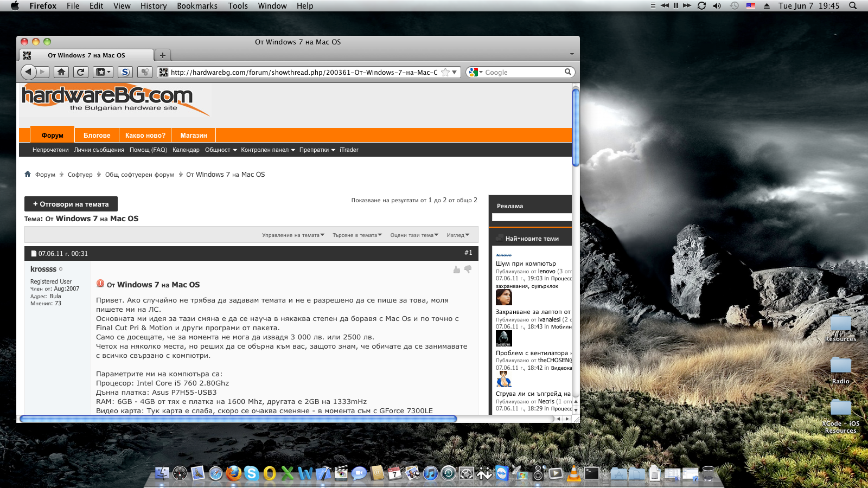Screen dimensions: 868x488
Task: Open a new tab with the plus button
Action: click(x=162, y=55)
